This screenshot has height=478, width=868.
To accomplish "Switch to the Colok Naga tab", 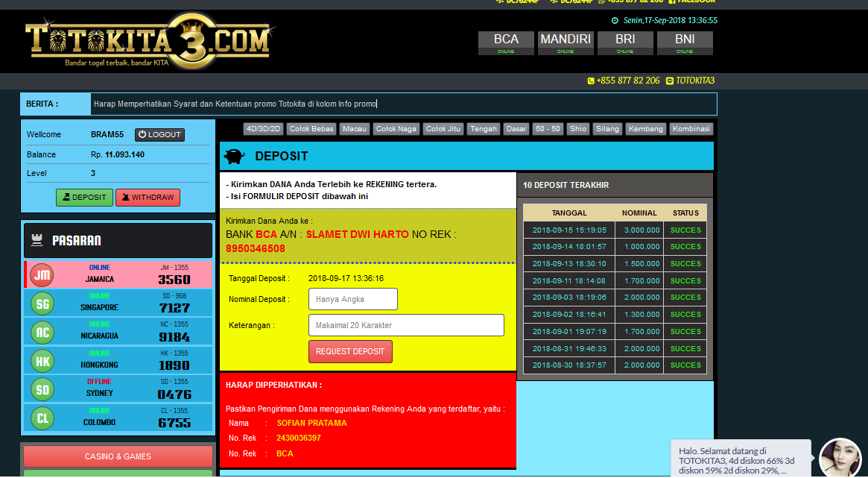I will (396, 129).
